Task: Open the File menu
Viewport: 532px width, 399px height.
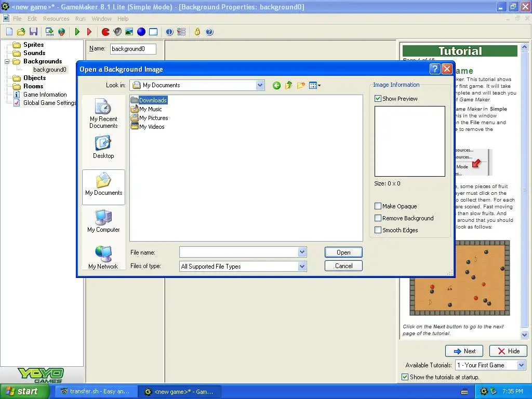Action: point(17,19)
